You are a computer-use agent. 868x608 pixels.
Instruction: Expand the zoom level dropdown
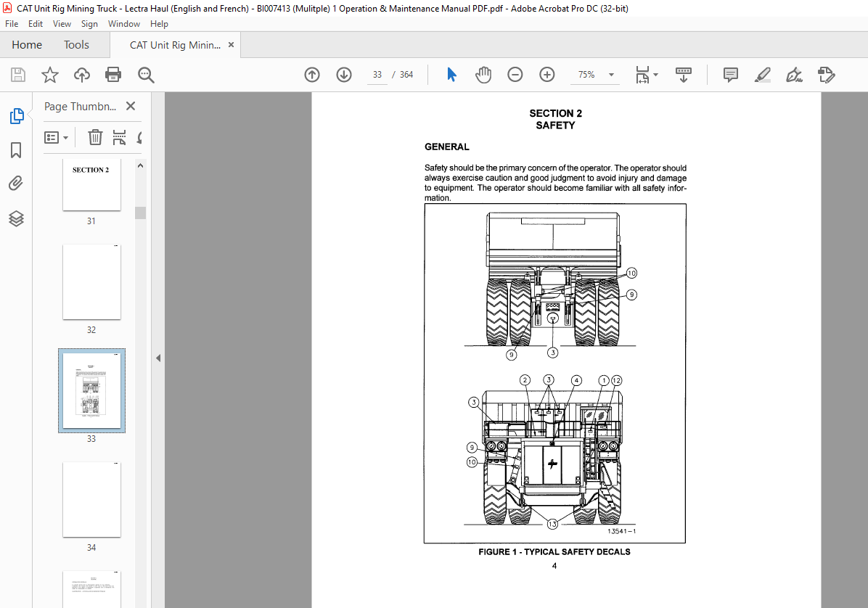[611, 75]
